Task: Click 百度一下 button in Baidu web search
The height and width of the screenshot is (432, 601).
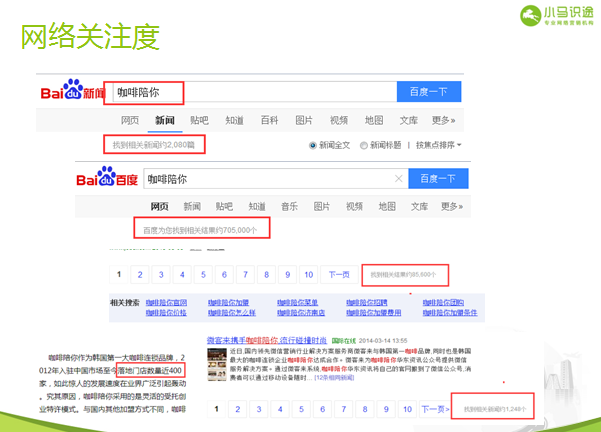Action: point(438,179)
